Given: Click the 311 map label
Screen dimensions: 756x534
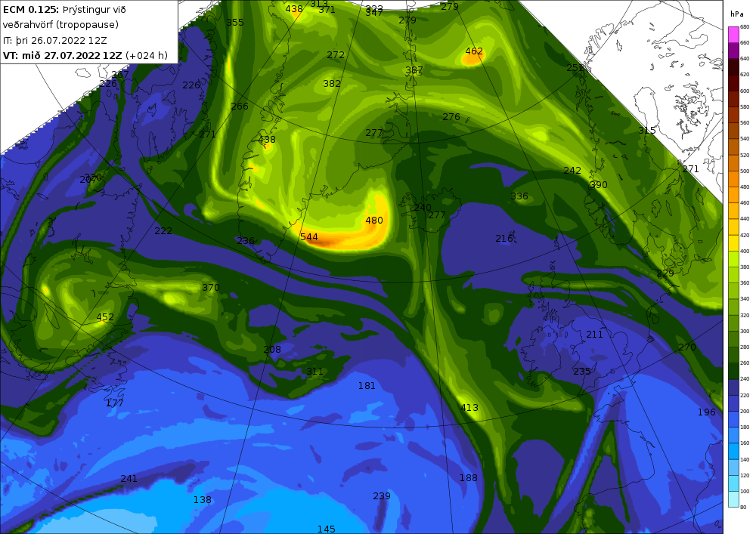Looking at the screenshot, I should tap(314, 372).
